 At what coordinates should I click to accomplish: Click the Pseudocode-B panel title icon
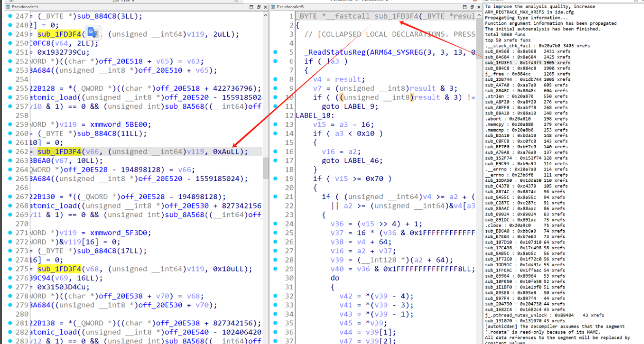[x=273, y=6]
